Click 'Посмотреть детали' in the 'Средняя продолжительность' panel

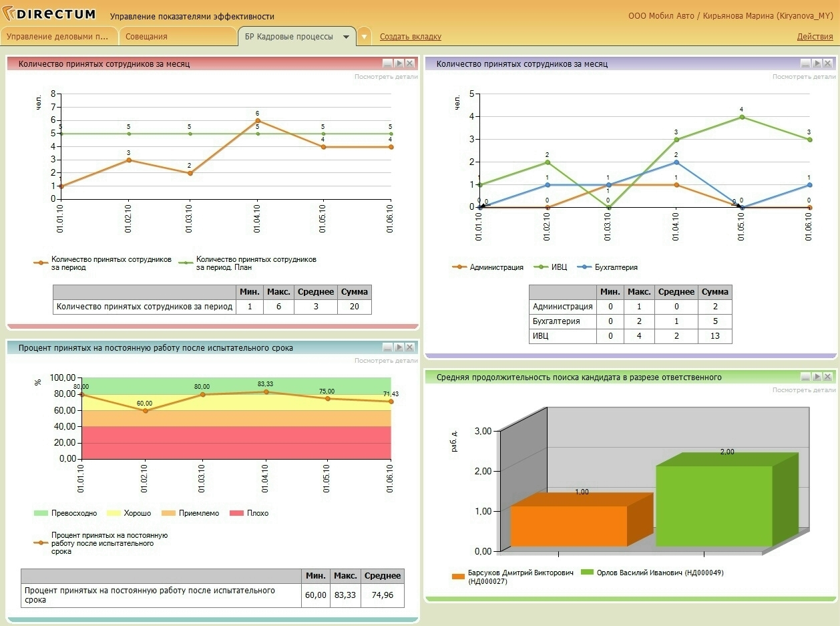(804, 390)
